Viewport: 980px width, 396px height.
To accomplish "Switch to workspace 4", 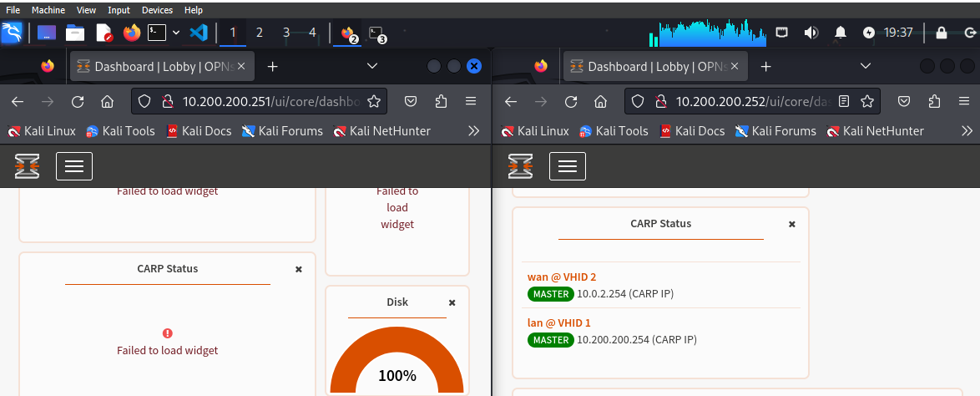I will point(312,33).
